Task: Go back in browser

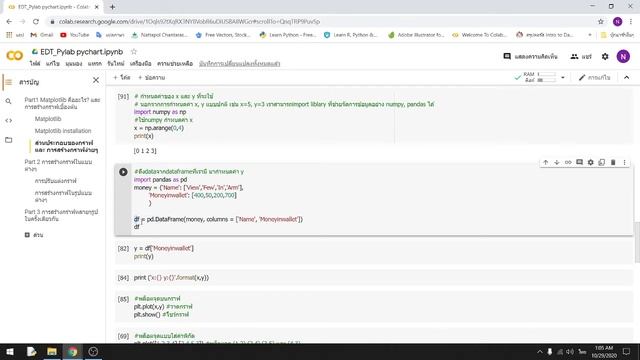Action: (x=9, y=22)
